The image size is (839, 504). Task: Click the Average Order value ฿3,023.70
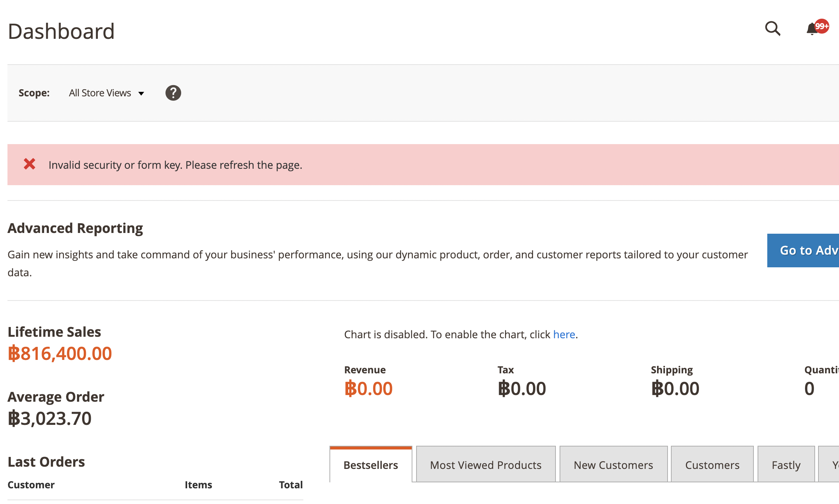pos(50,419)
